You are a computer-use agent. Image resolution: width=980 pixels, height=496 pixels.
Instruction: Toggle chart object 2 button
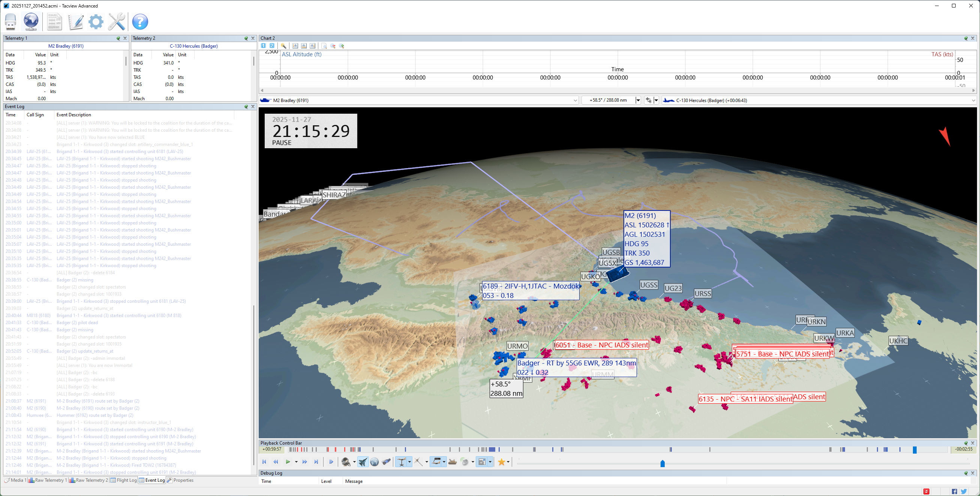click(x=272, y=46)
